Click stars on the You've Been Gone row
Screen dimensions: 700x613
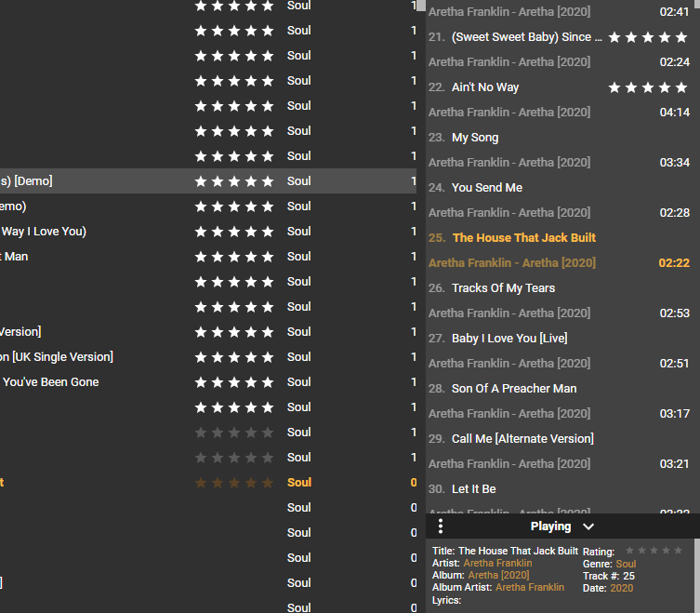pyautogui.click(x=233, y=382)
